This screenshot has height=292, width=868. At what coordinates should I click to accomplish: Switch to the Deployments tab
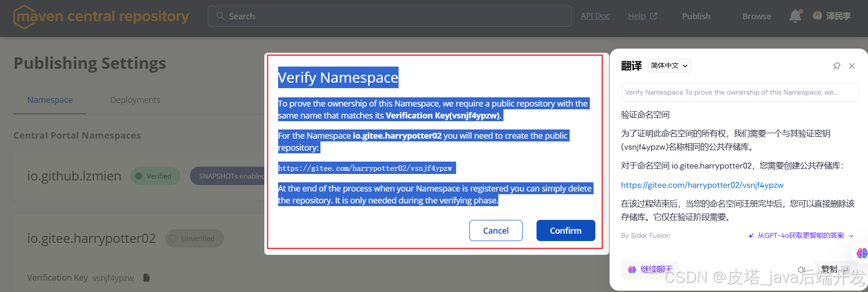pyautogui.click(x=135, y=100)
